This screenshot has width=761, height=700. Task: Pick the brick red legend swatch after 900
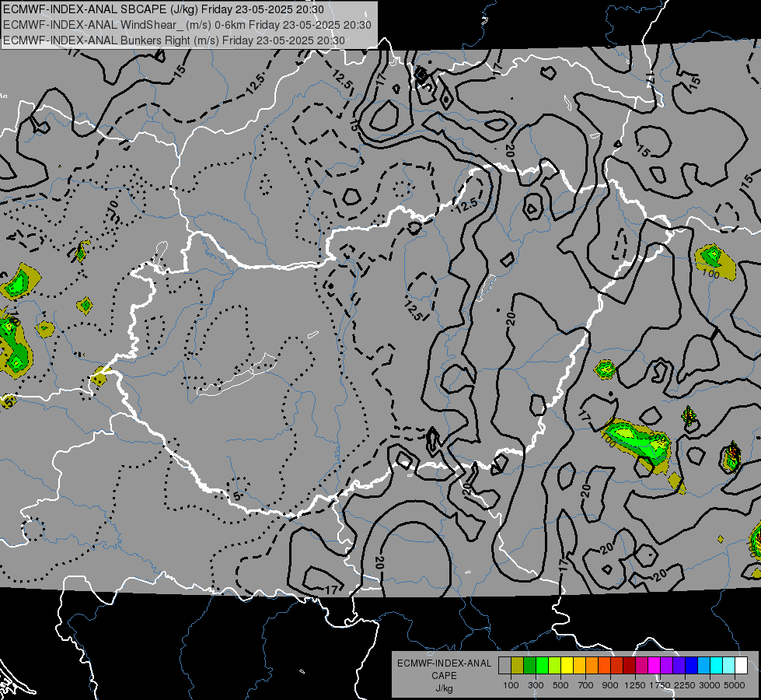[x=617, y=666]
